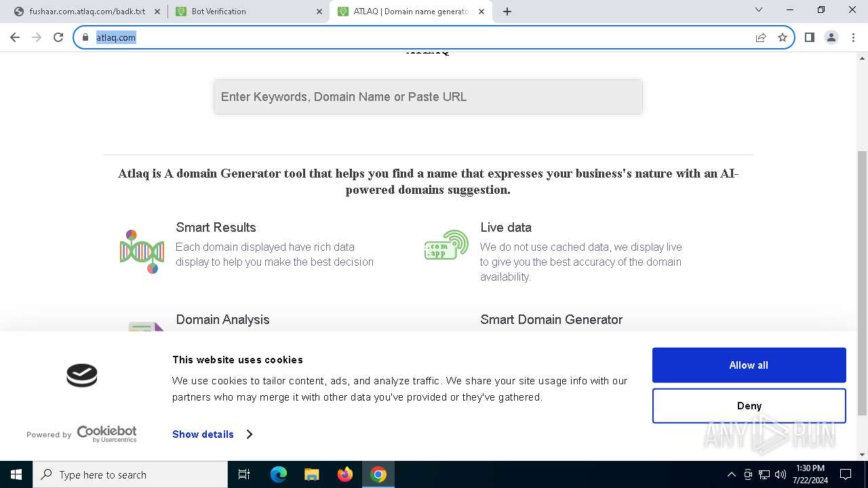Close the ATLAQ tab
Viewport: 868px width, 488px height.
pyautogui.click(x=481, y=12)
